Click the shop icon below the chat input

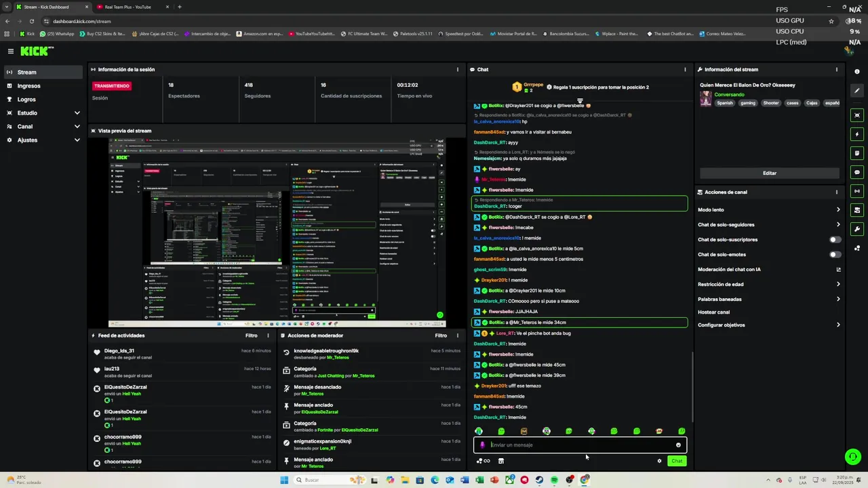(501, 461)
